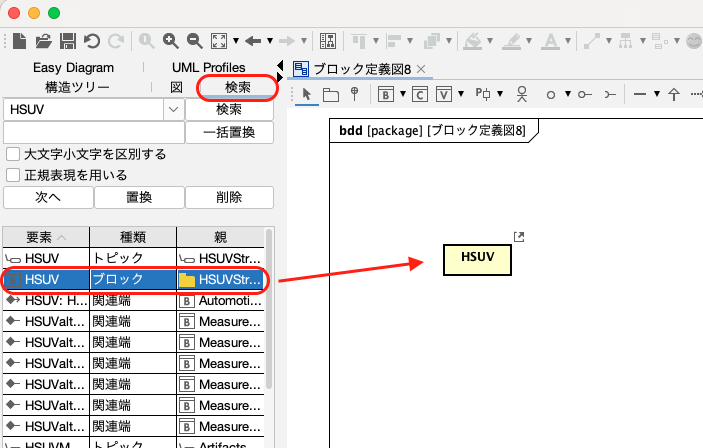
Task: Open a file with the folder icon
Action: 44,41
